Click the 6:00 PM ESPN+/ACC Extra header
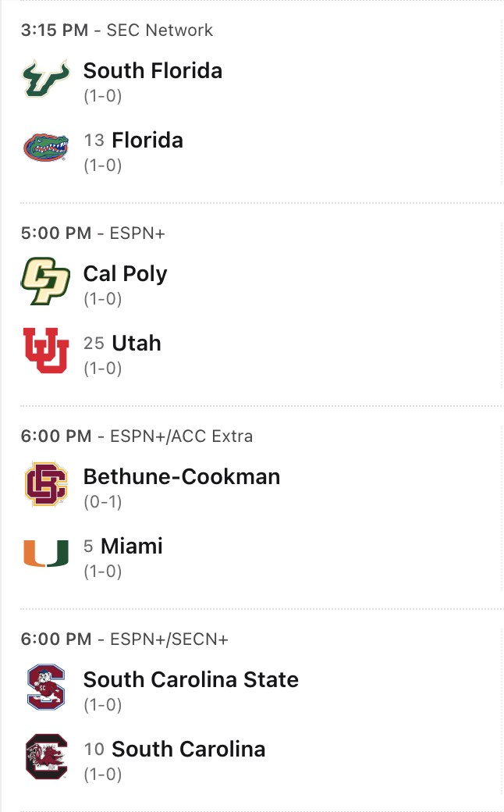Screen dimensions: 504x812 (x=137, y=436)
